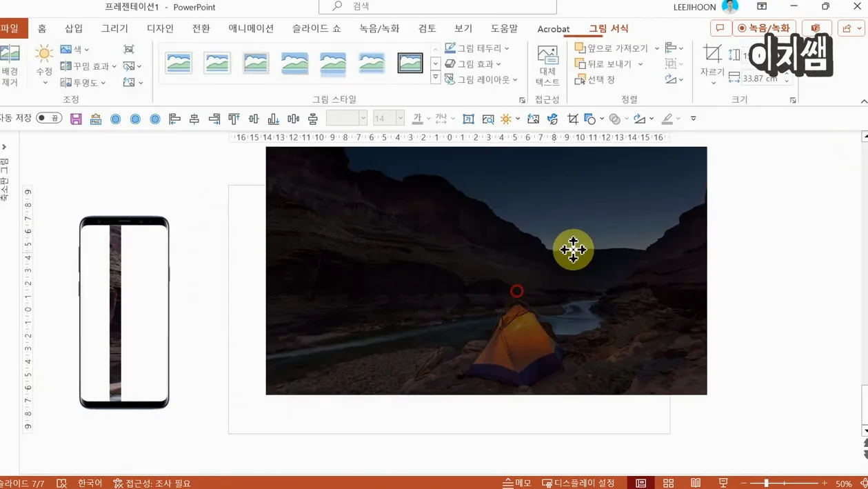Switch to the 애니메이션 tab

(251, 28)
